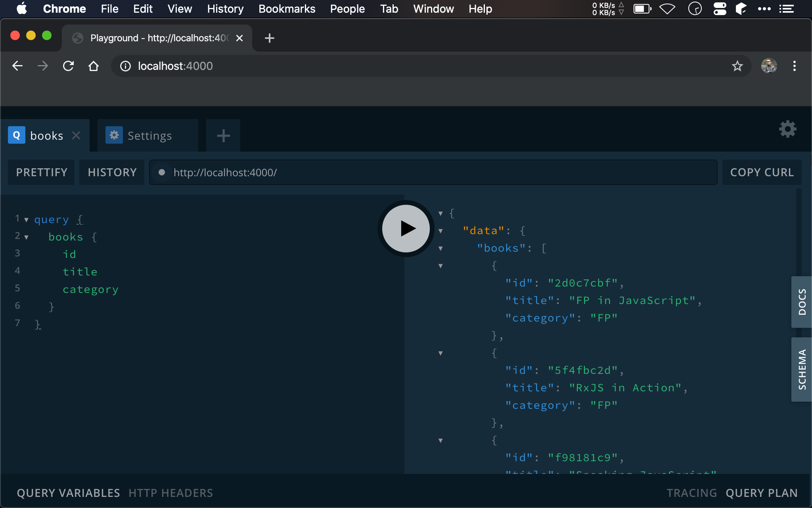The height and width of the screenshot is (508, 812).
Task: Click the PRETTIFY button to format query
Action: [41, 172]
